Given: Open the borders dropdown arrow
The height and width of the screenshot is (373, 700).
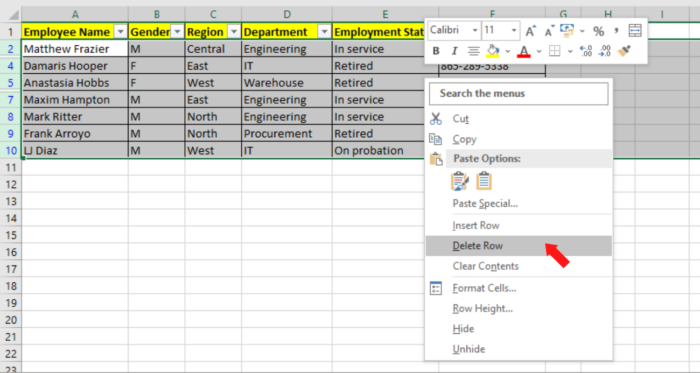Looking at the screenshot, I should pos(570,52).
